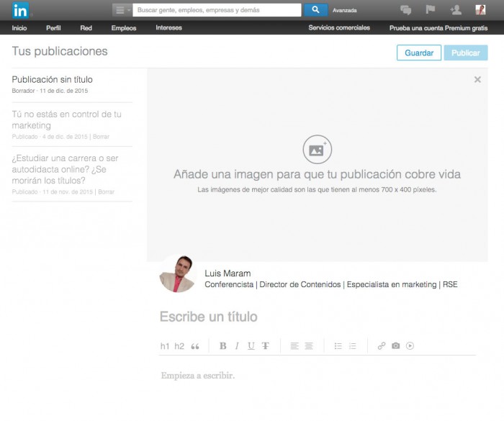Open Servicios comerciales menu
Viewport: 504px width, 421px height.
pos(339,28)
